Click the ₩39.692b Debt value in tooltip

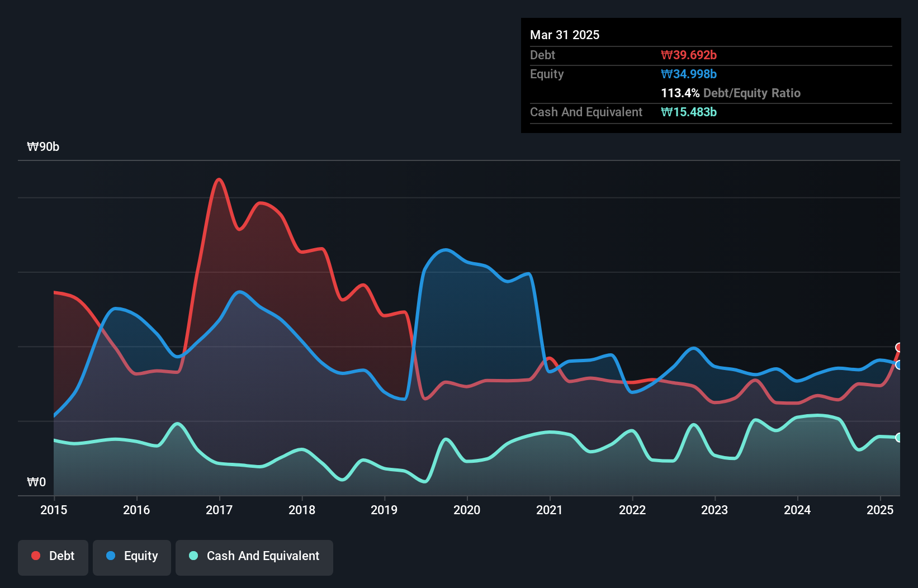[x=689, y=55]
